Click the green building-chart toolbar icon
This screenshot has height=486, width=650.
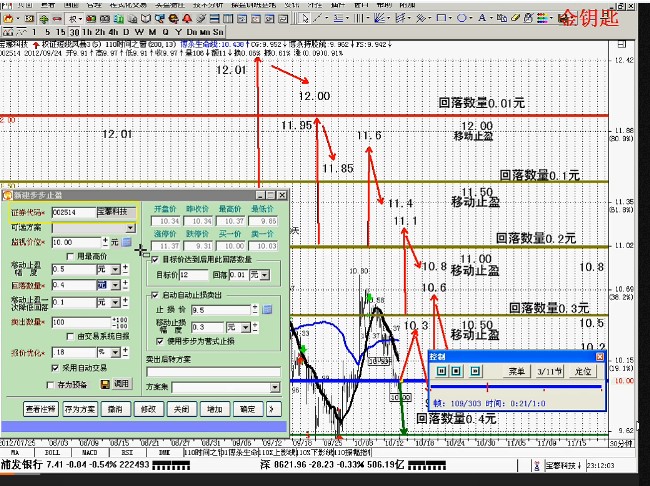click(119, 19)
